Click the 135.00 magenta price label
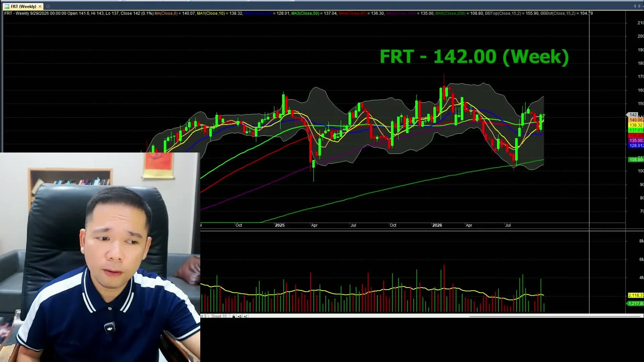Image resolution: width=644 pixels, height=362 pixels. 636,140
